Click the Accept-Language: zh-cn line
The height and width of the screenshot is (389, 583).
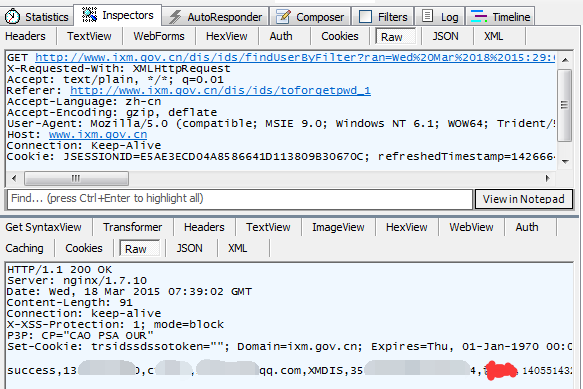pos(84,102)
